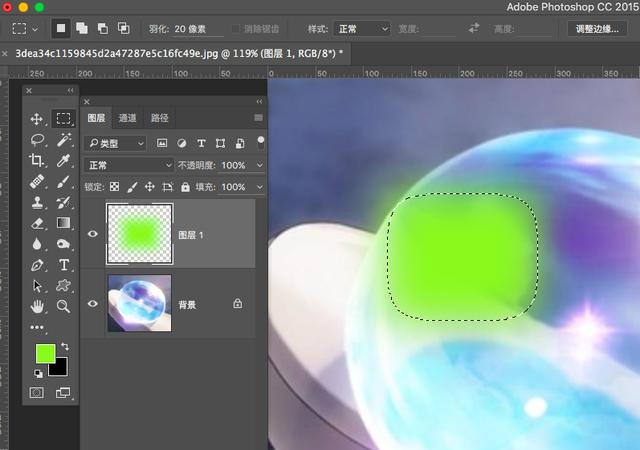Filter layers by type layers

click(x=201, y=143)
